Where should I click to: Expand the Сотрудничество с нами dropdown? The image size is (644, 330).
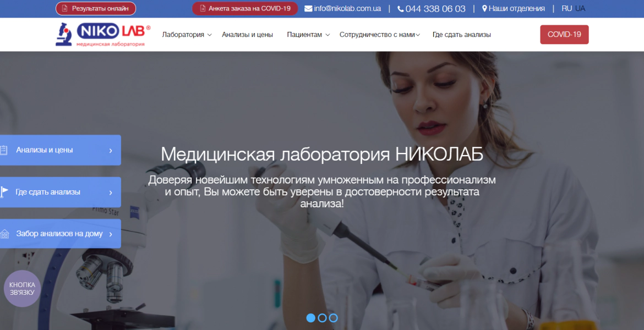pyautogui.click(x=379, y=35)
